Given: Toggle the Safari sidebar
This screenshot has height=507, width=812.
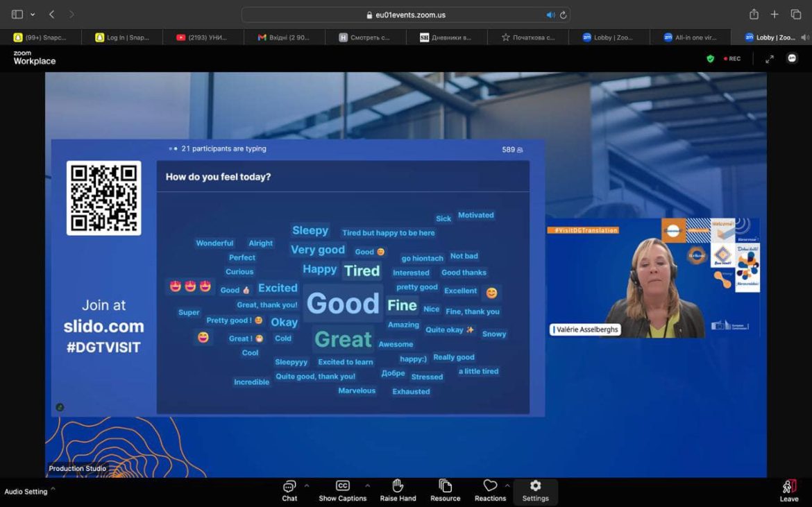Looking at the screenshot, I should 17,15.
